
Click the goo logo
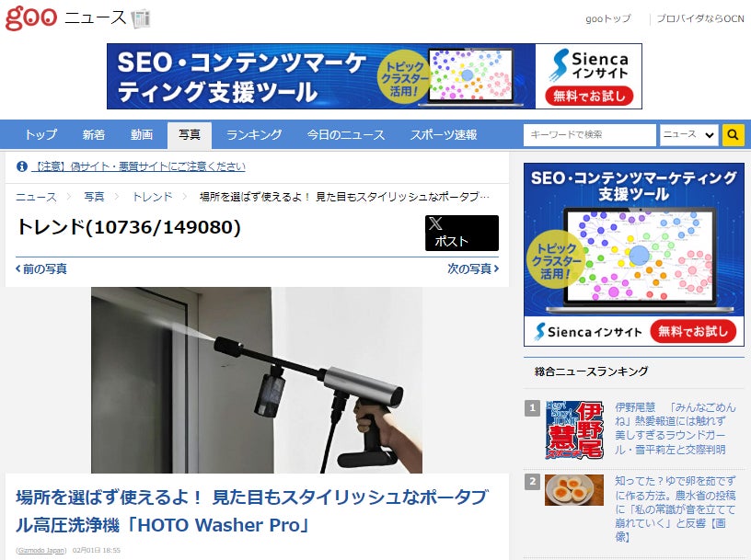pos(31,17)
